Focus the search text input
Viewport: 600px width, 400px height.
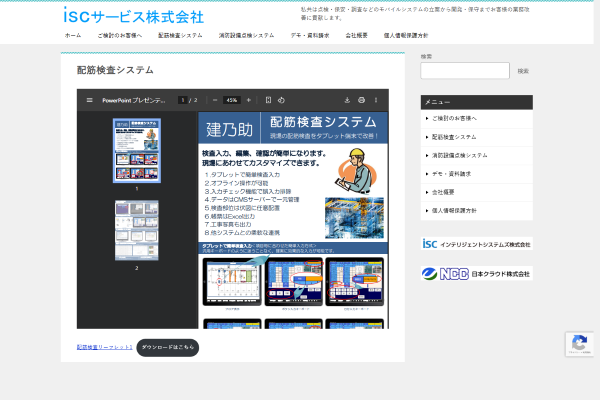[x=465, y=71]
